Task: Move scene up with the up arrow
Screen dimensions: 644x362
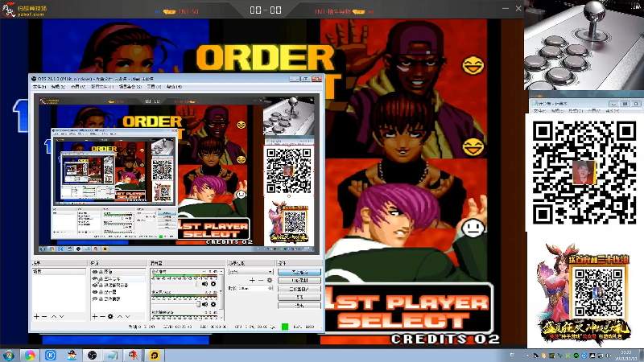Action: (x=54, y=316)
